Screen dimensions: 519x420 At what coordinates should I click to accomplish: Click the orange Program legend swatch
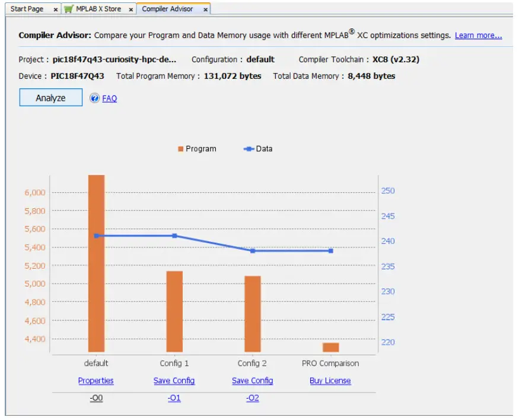(x=180, y=149)
